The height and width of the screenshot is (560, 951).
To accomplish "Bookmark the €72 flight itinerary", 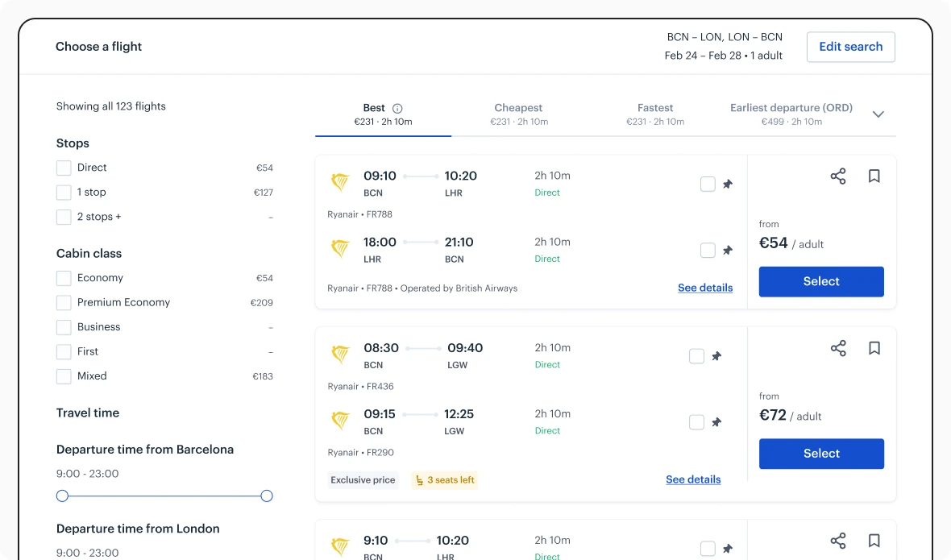I will click(874, 348).
